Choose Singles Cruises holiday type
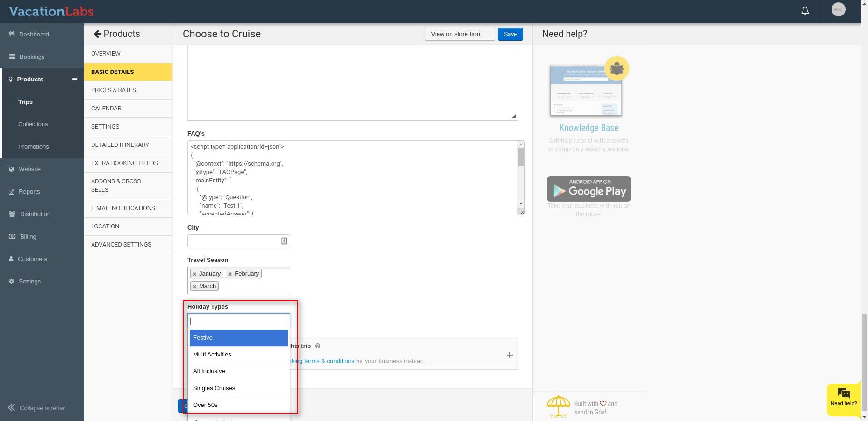868x421 pixels. (238, 388)
